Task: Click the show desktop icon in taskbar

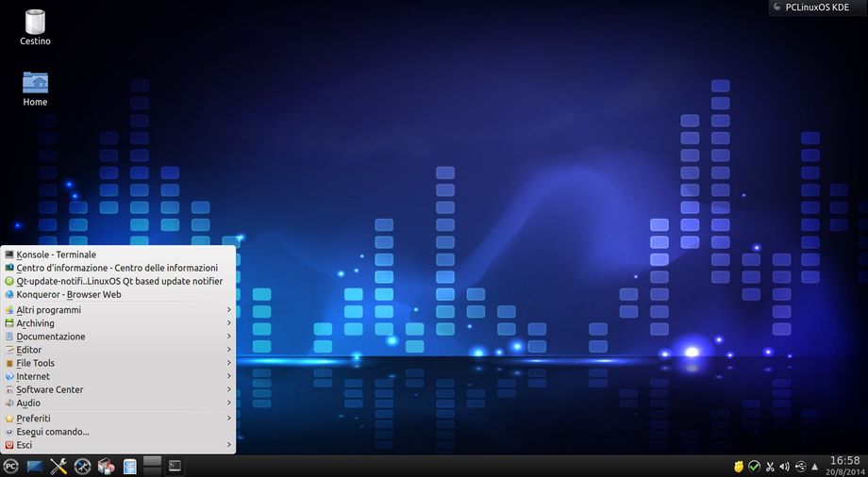Action: click(x=35, y=466)
